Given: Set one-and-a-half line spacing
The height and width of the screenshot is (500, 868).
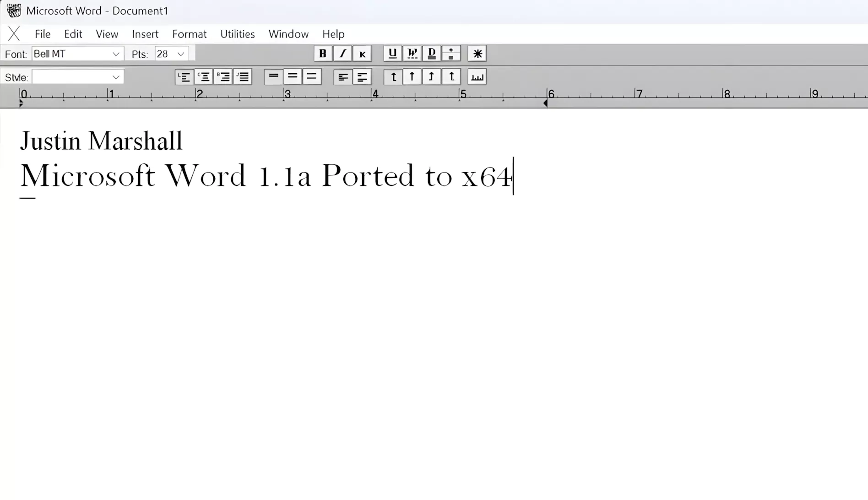Looking at the screenshot, I should tap(293, 77).
